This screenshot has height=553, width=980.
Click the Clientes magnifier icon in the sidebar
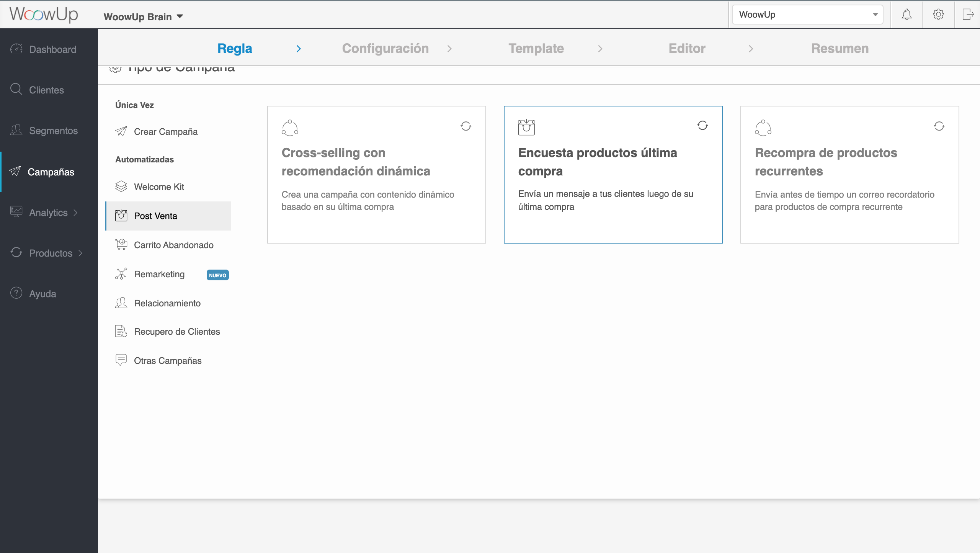click(16, 89)
